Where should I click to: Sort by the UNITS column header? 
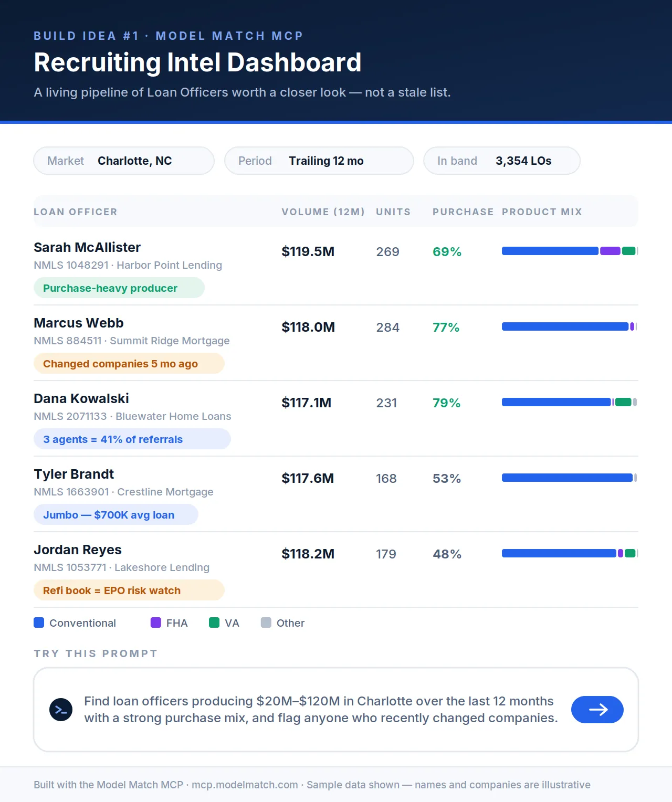pyautogui.click(x=393, y=212)
